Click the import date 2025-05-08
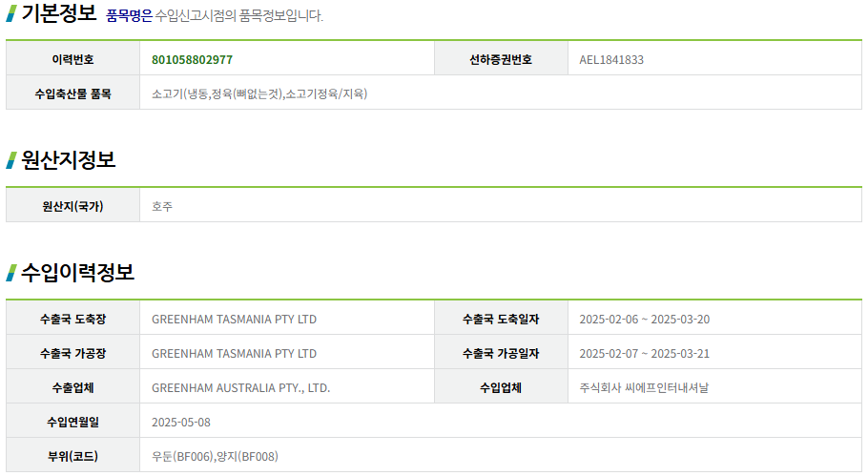Screen dimensions: 868x476 coord(181,422)
